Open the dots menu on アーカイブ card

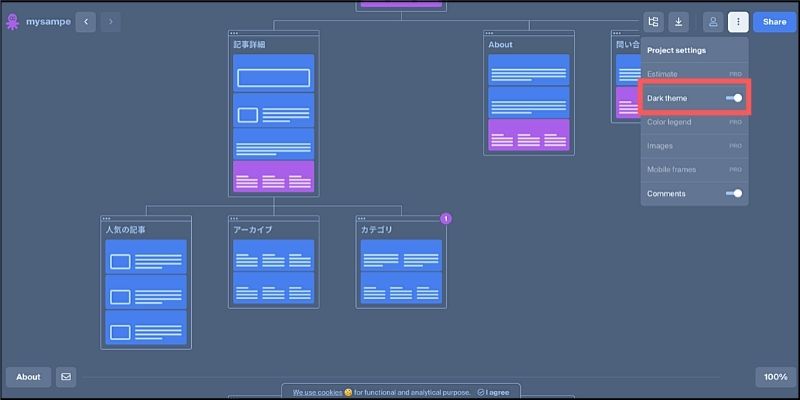click(x=234, y=218)
